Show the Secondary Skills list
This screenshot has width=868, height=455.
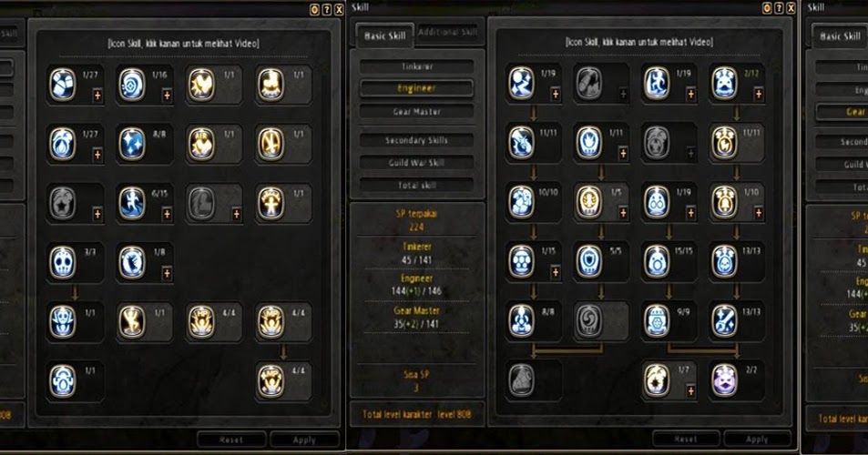coord(417,140)
